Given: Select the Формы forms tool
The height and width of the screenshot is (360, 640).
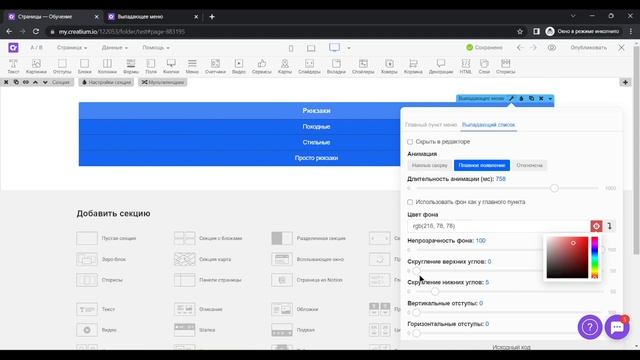Looking at the screenshot, I should 131,66.
